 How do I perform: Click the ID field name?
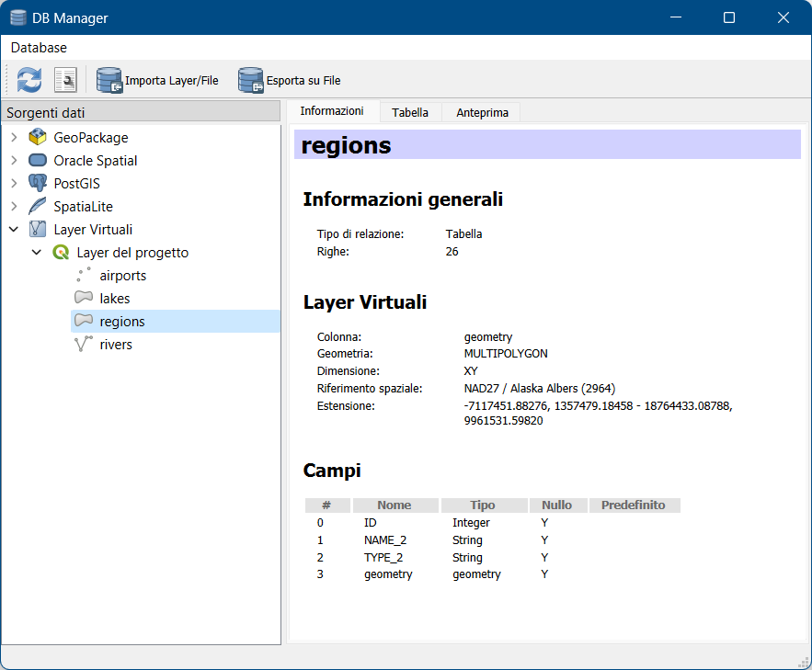370,523
